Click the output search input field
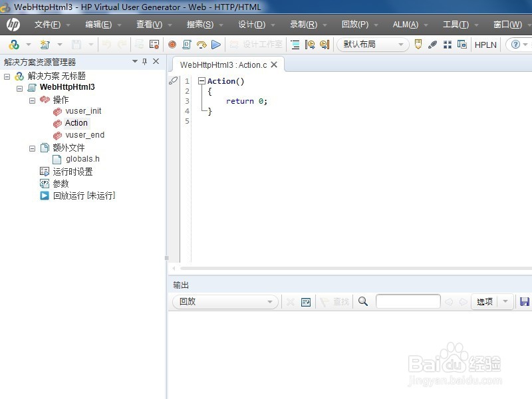The image size is (532, 399). 408,301
